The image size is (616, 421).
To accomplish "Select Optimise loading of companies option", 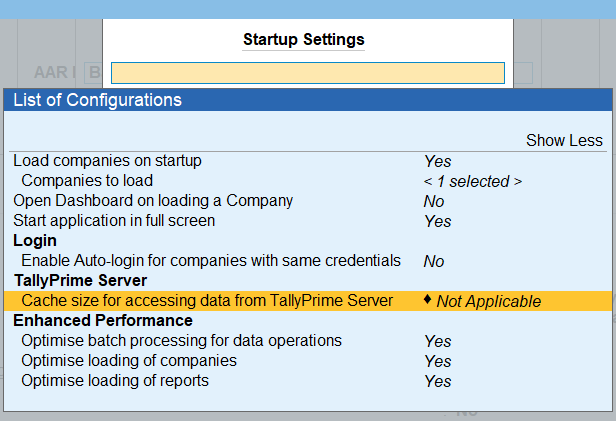I will tap(129, 360).
